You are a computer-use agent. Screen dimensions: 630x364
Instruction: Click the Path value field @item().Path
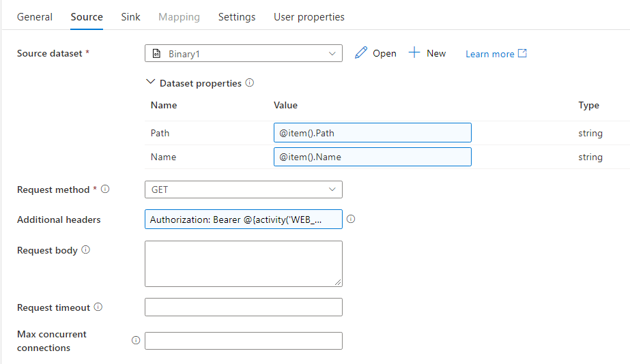[x=373, y=133]
